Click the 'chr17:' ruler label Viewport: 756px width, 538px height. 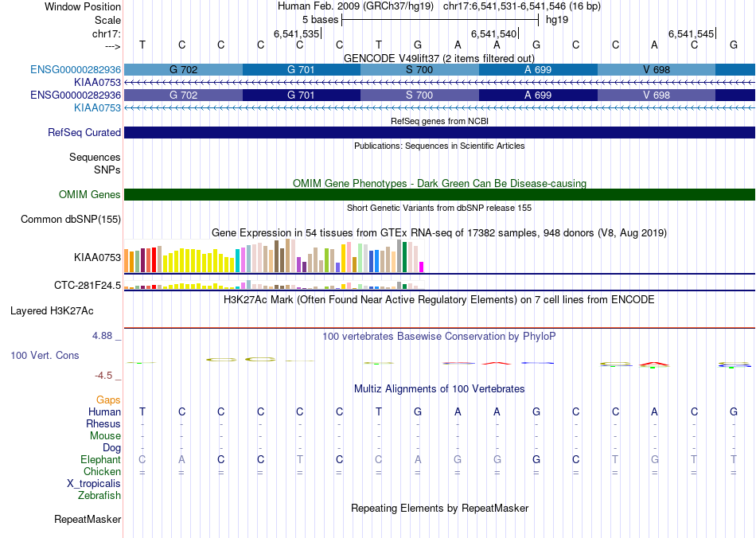tap(107, 33)
